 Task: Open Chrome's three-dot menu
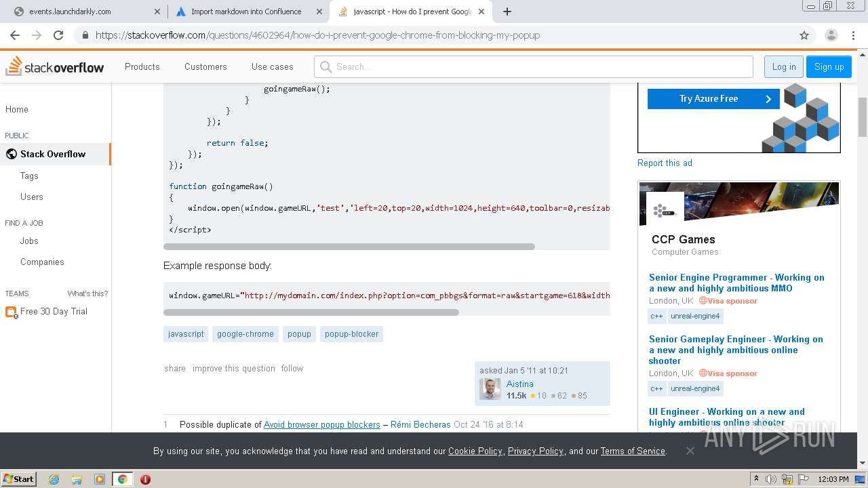[x=853, y=35]
